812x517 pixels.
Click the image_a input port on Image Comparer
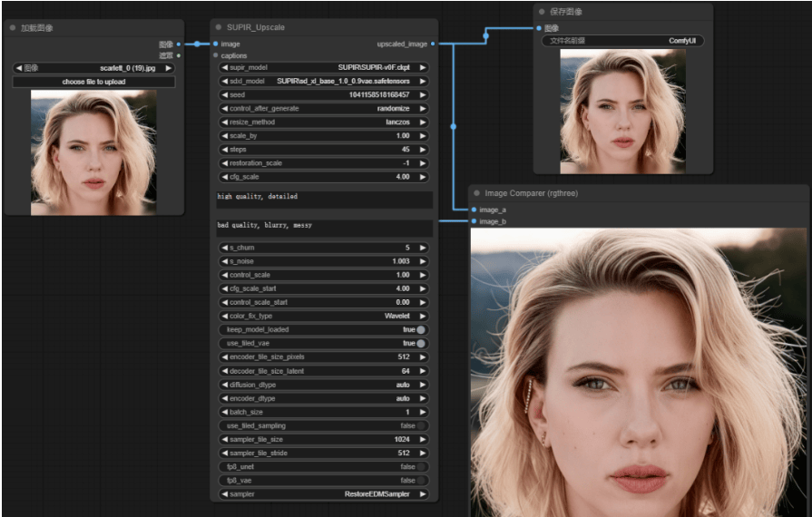click(474, 210)
